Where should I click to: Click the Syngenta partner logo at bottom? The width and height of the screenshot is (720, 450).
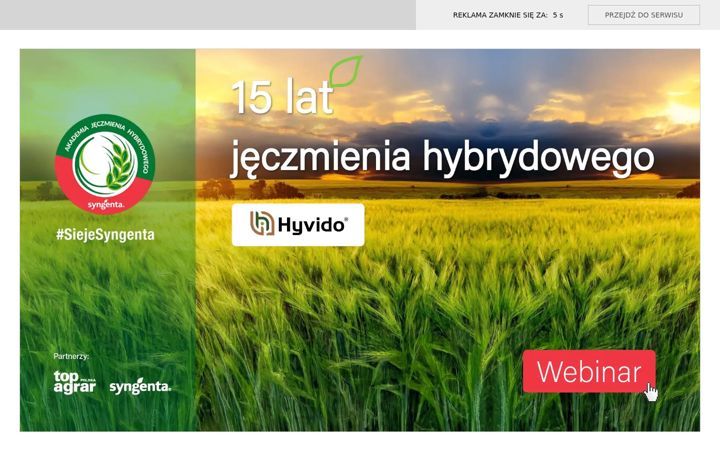[140, 387]
